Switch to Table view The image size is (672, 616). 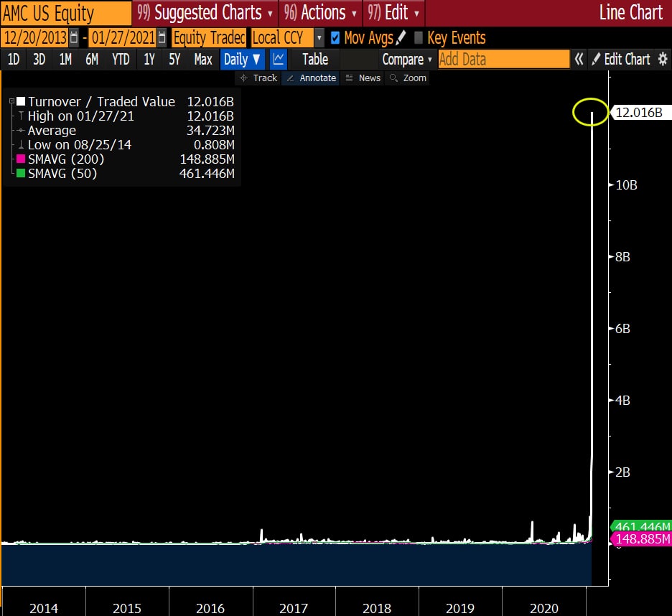coord(315,59)
